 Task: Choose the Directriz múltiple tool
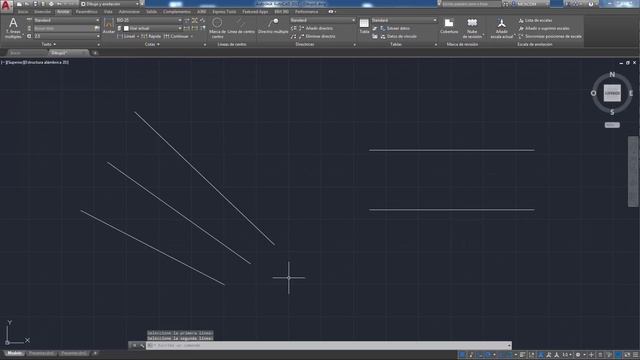pyautogui.click(x=273, y=26)
